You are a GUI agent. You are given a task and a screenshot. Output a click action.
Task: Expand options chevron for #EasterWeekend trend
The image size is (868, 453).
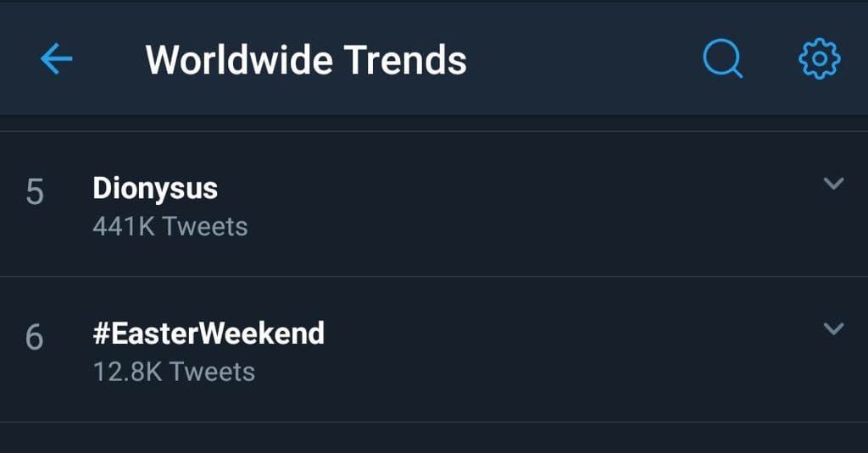coord(833,329)
